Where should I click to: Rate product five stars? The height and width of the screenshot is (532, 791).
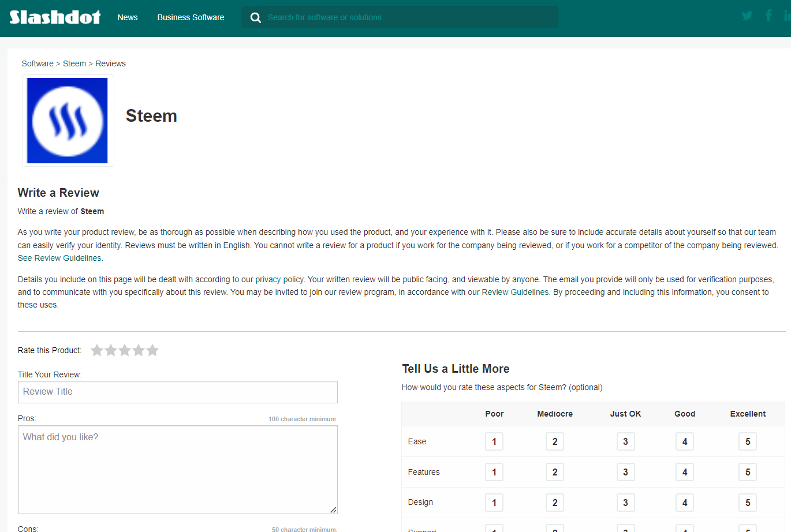click(152, 350)
